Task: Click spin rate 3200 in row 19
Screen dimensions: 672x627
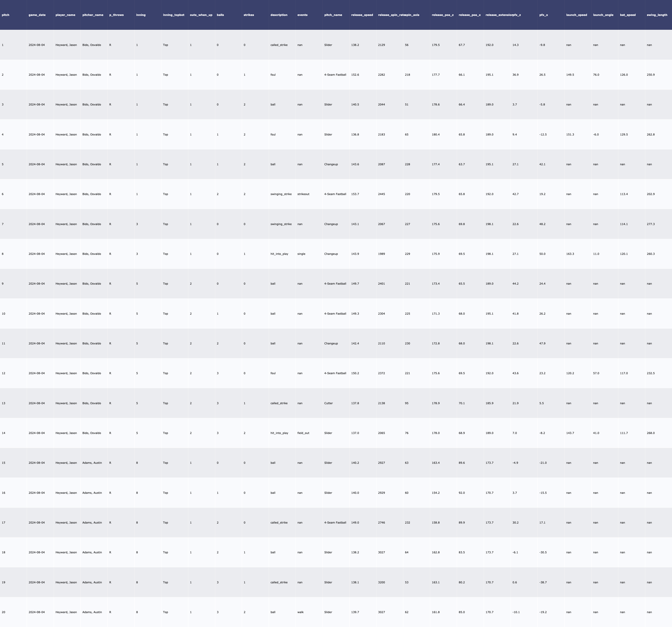Action: (381, 582)
